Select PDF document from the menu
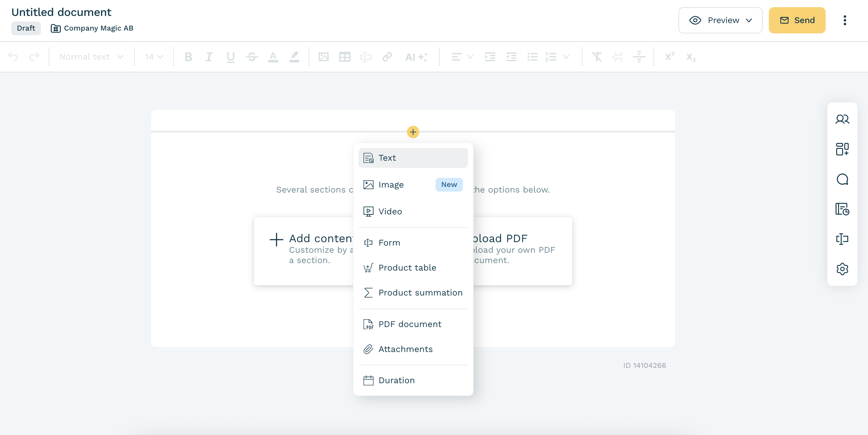868x435 pixels. tap(413, 324)
